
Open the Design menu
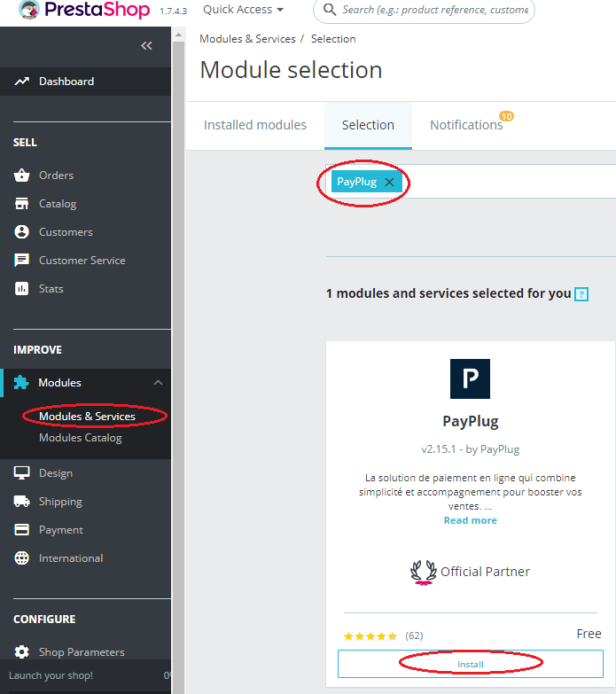[x=56, y=473]
